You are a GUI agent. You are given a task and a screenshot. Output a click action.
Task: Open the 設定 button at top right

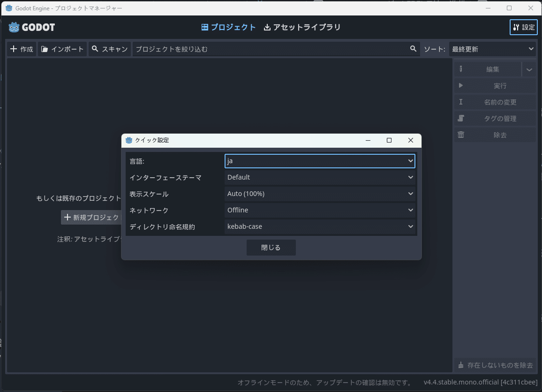pyautogui.click(x=523, y=27)
